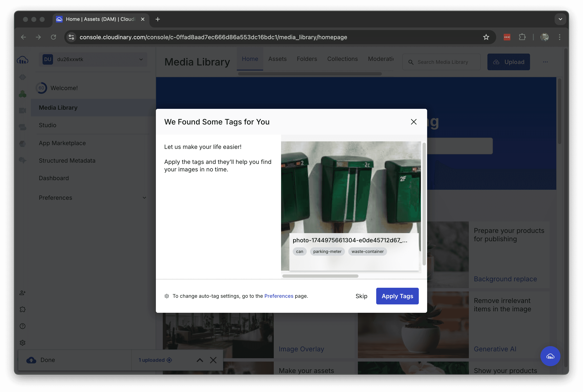Click the extensions puzzle icon in sidebar
Viewport: 583px width, 392px height.
click(23, 309)
